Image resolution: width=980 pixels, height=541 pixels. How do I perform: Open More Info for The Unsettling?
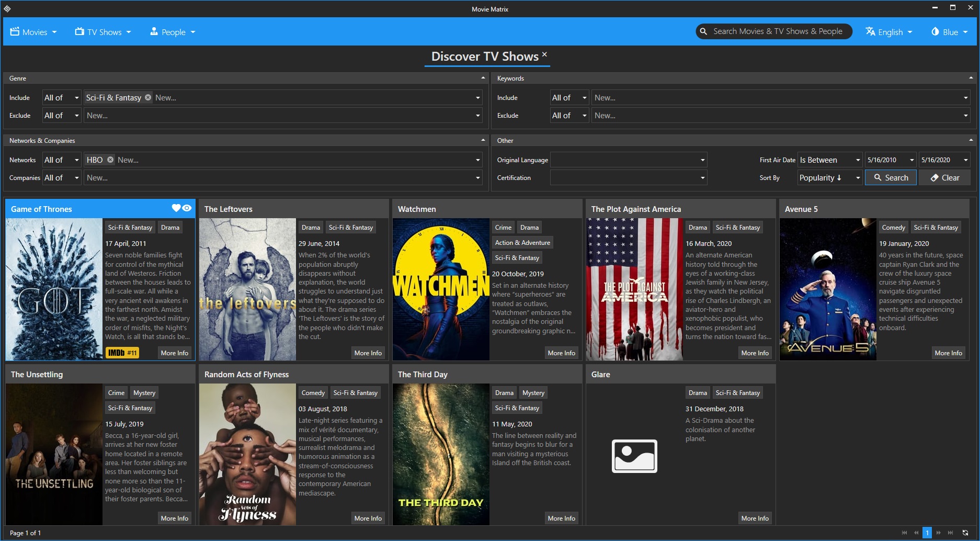pos(174,518)
